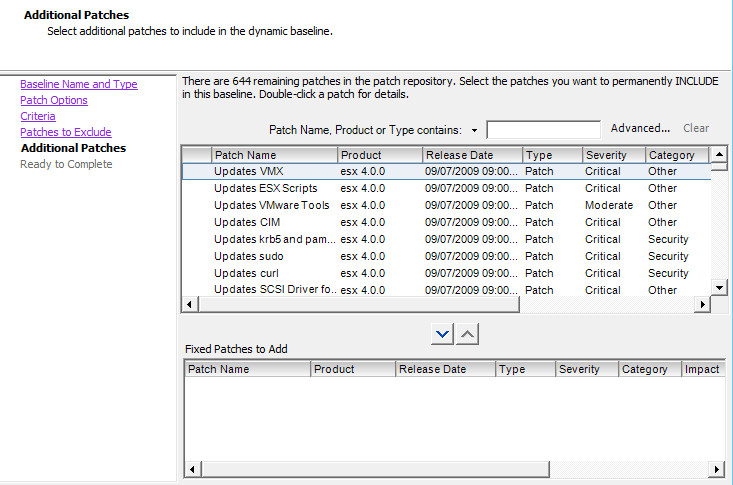Open Advanced filter options
The image size is (733, 485).
point(640,128)
